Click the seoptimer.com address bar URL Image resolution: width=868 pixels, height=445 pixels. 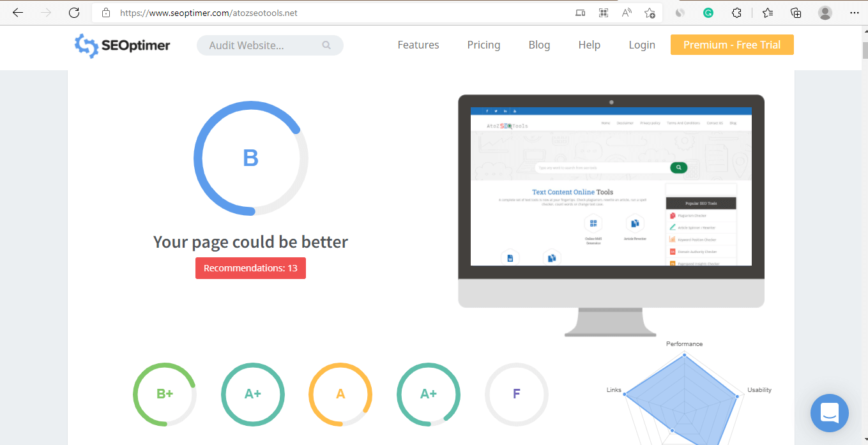[209, 13]
